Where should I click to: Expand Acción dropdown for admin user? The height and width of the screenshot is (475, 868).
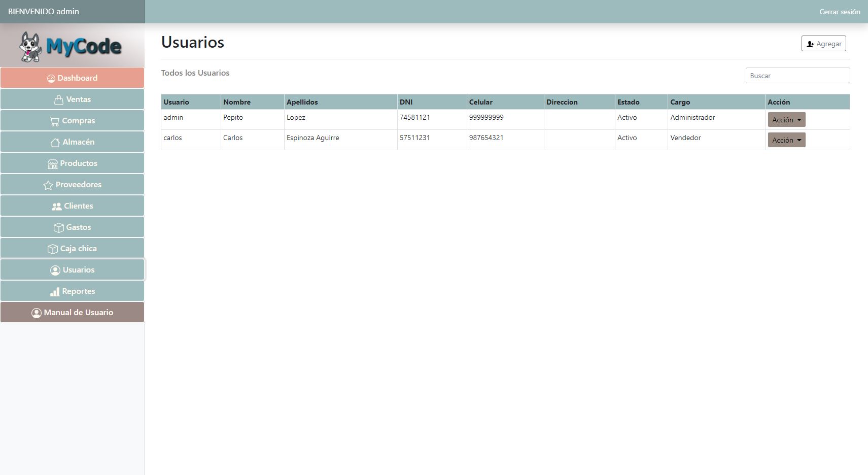pyautogui.click(x=786, y=120)
